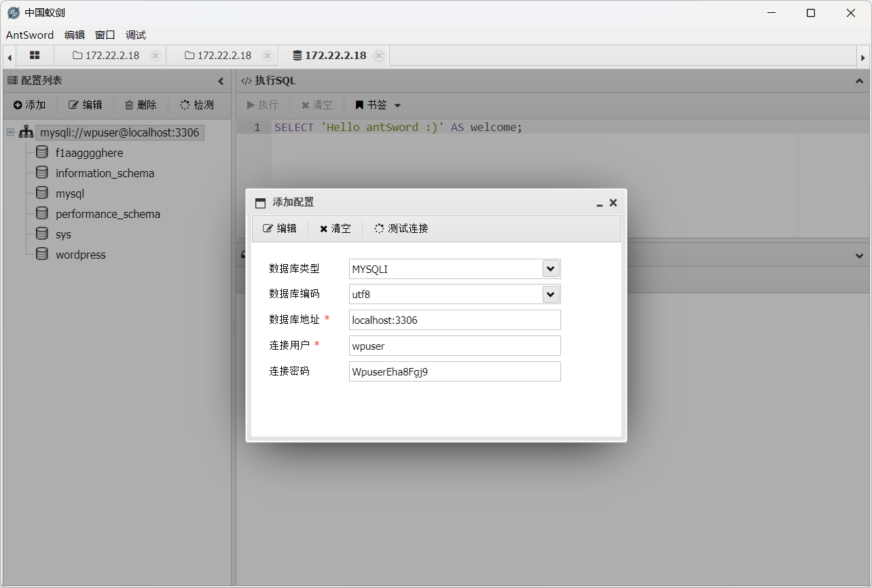Close the 添加配置 dialog
Screen dimensions: 872x588
tap(613, 203)
